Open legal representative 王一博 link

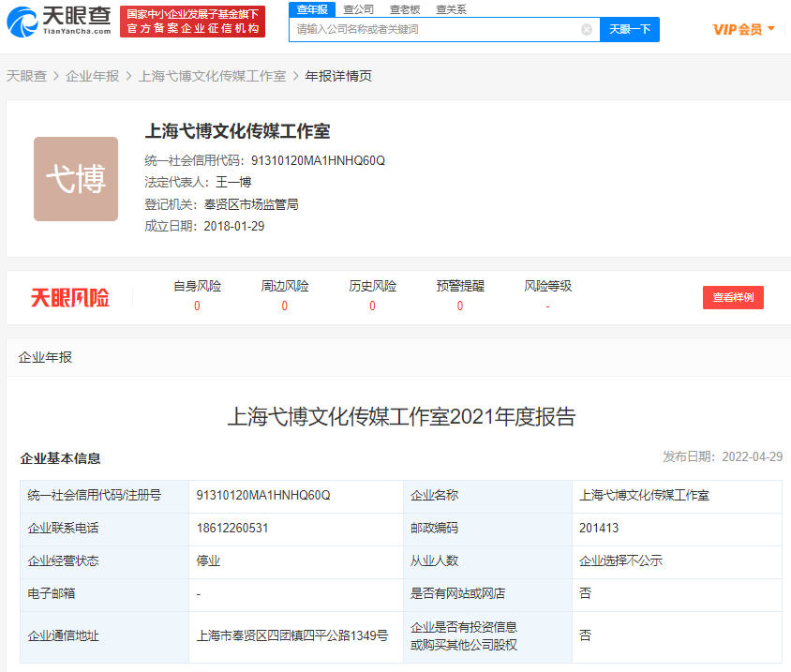233,182
